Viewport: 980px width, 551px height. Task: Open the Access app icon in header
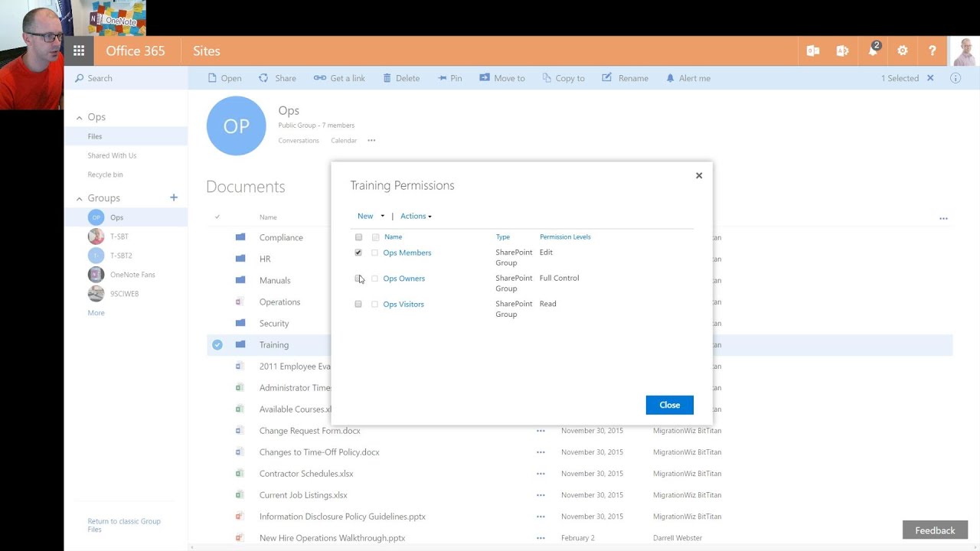pyautogui.click(x=842, y=51)
